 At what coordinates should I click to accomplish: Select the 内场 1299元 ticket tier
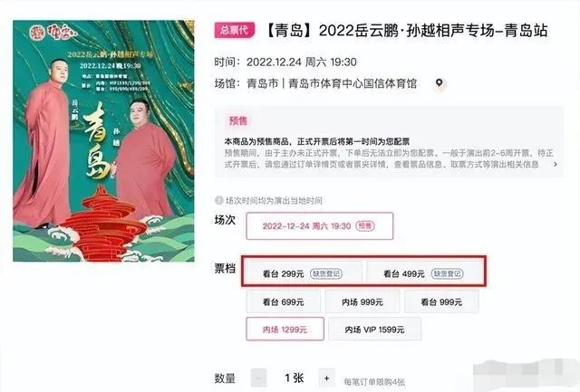pyautogui.click(x=285, y=329)
